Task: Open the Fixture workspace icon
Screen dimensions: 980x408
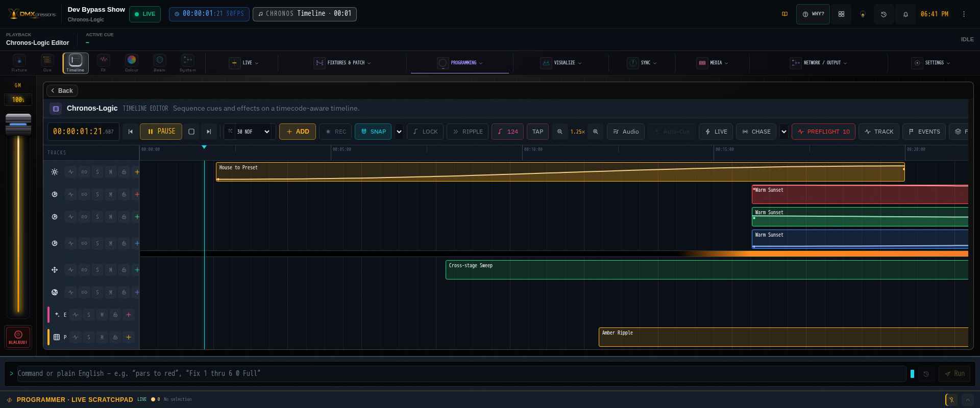Action: [19, 63]
